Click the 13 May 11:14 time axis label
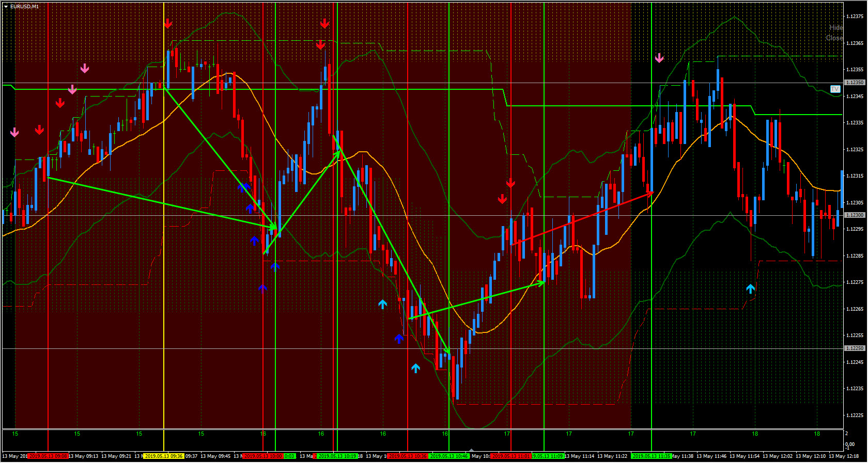 click(579, 456)
